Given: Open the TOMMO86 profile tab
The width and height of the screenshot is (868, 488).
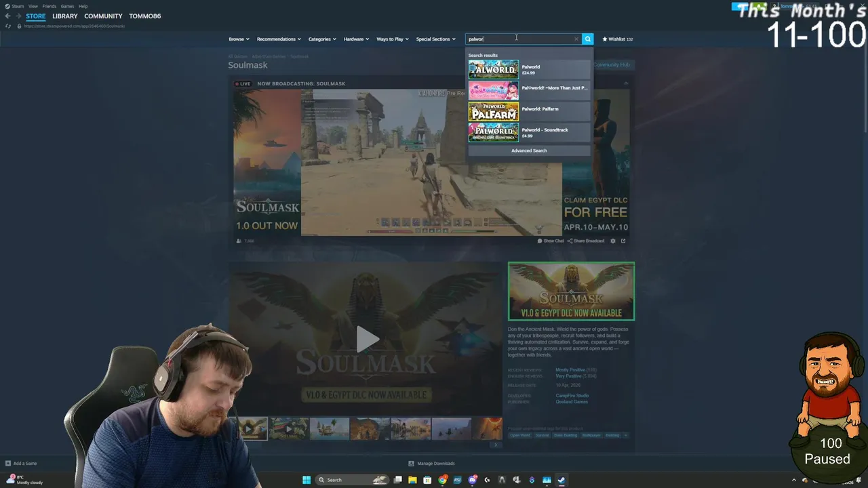Looking at the screenshot, I should (145, 16).
